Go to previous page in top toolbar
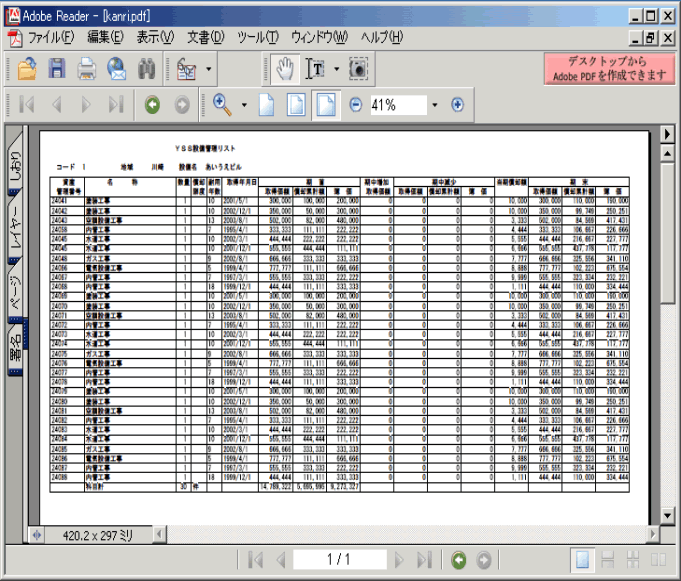Image resolution: width=681 pixels, height=581 pixels. coord(56,105)
